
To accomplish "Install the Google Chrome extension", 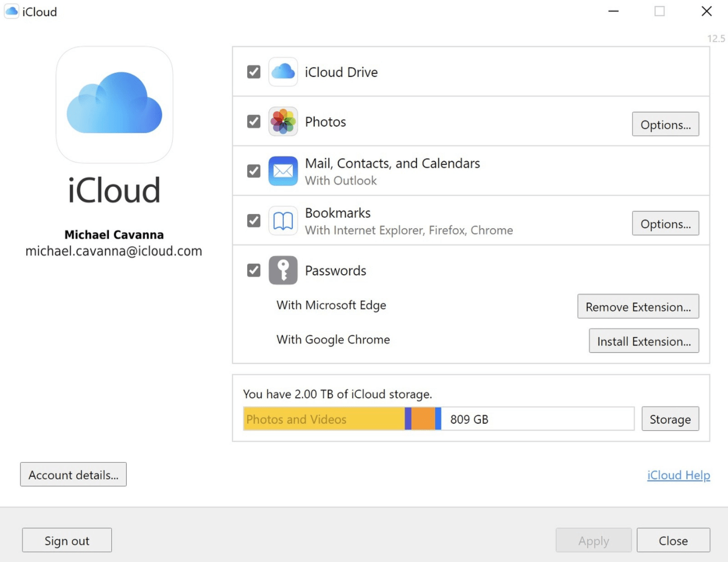I will (643, 341).
